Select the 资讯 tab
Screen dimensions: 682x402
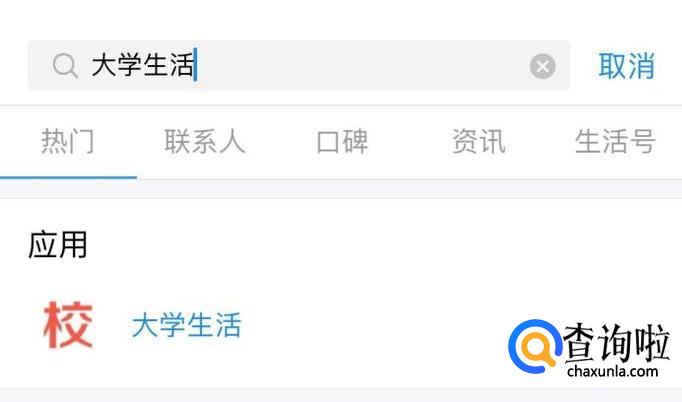click(x=478, y=141)
